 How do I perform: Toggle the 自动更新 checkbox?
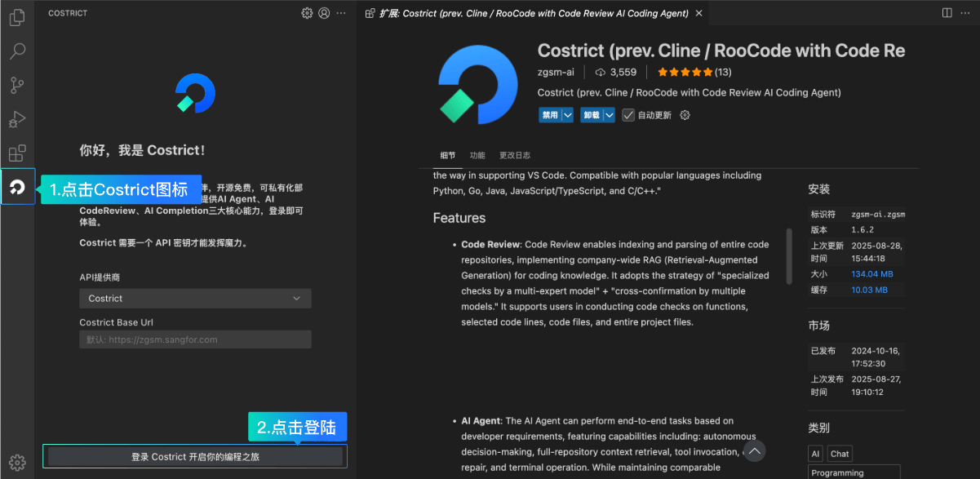(x=628, y=115)
